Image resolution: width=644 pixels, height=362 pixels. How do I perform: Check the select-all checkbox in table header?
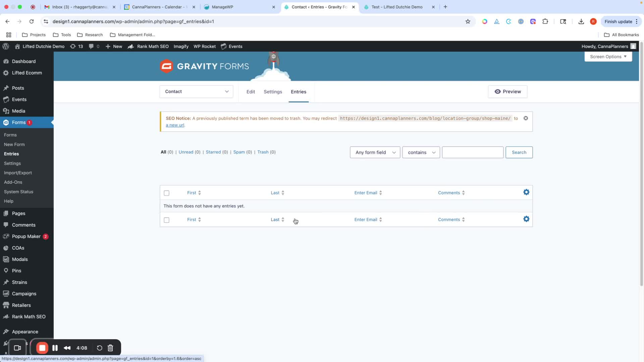click(167, 193)
